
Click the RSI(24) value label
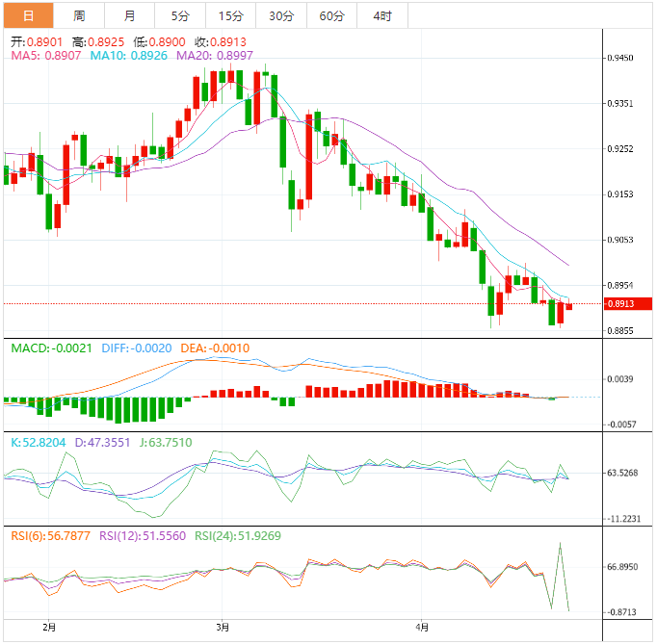click(238, 536)
